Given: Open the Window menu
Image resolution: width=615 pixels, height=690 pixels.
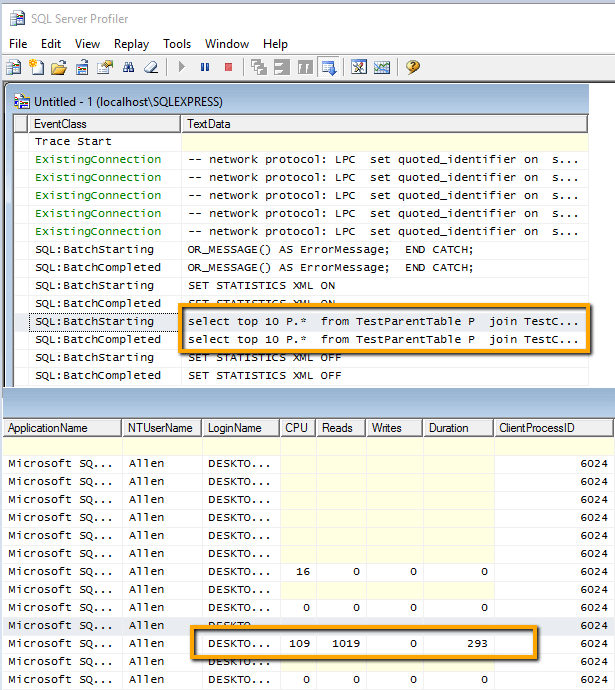Looking at the screenshot, I should tap(227, 44).
